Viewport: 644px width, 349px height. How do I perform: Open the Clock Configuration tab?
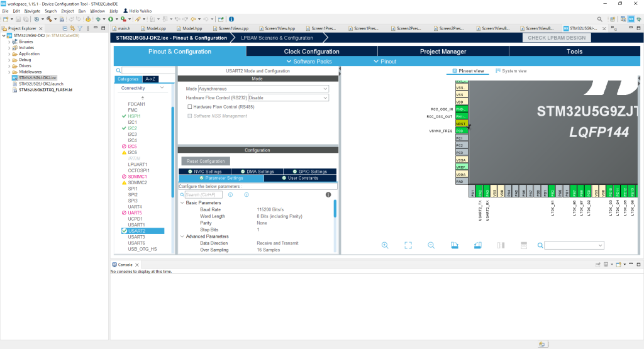[x=312, y=52]
